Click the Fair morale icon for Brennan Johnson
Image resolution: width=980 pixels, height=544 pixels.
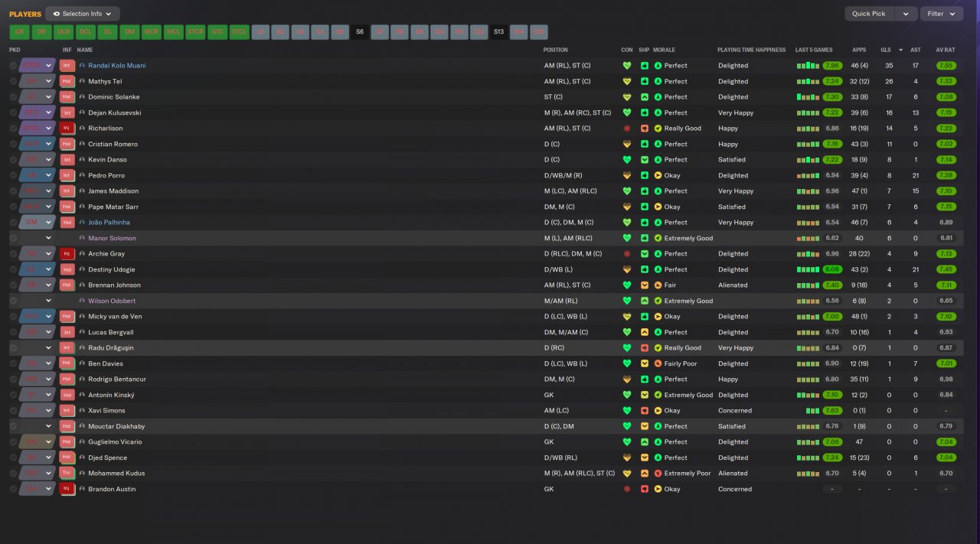(x=658, y=285)
